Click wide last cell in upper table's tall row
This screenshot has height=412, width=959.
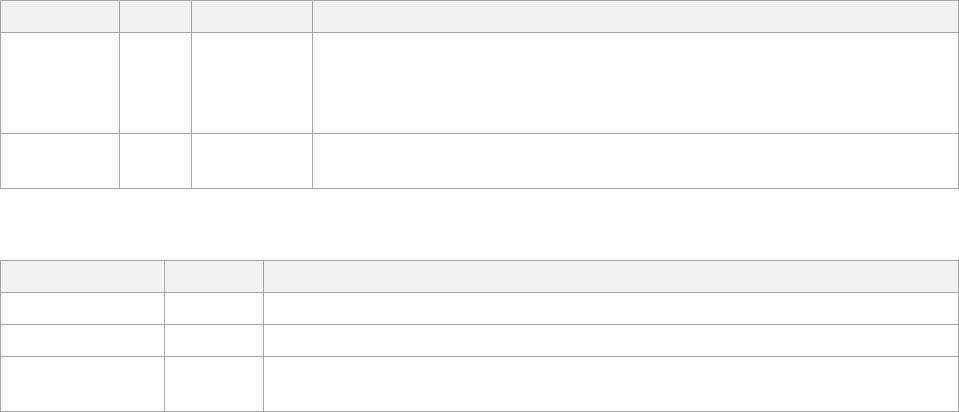pyautogui.click(x=634, y=83)
